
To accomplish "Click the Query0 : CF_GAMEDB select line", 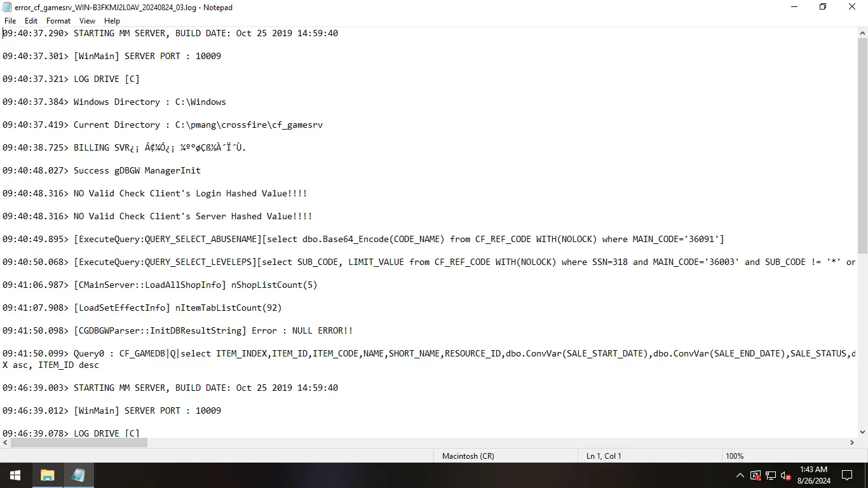I will (429, 353).
